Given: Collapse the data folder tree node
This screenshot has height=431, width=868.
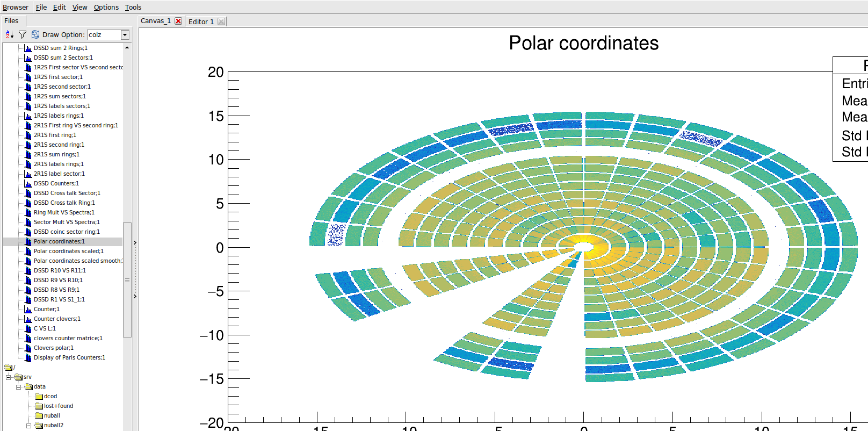Looking at the screenshot, I should point(18,387).
